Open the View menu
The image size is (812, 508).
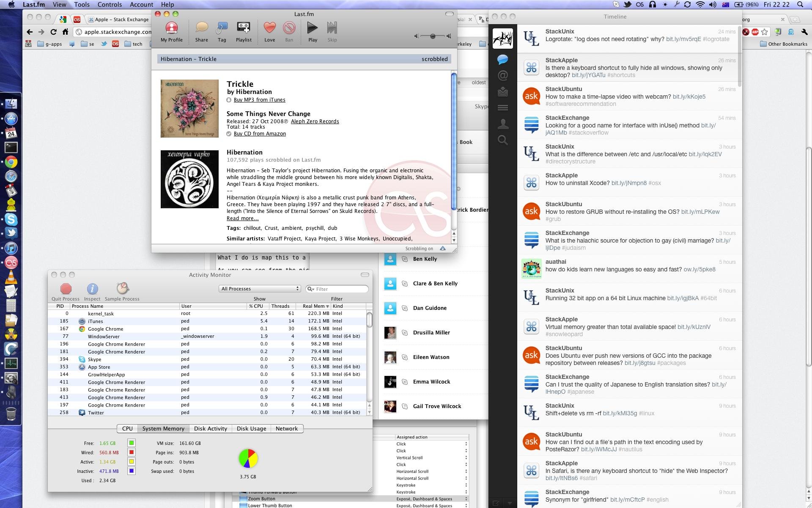59,5
